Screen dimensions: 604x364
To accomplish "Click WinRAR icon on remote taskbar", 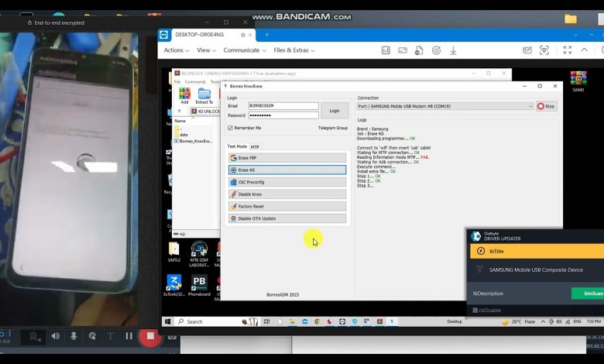I will pyautogui.click(x=379, y=321).
